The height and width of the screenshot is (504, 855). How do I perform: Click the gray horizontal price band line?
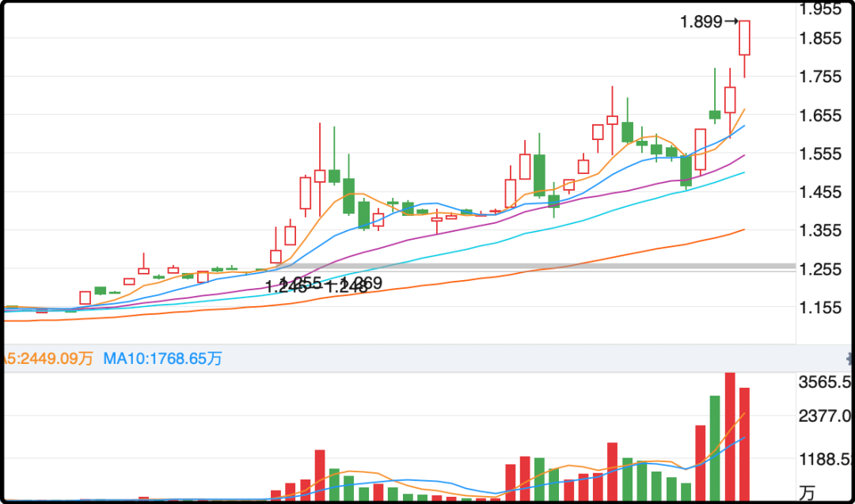(554, 266)
